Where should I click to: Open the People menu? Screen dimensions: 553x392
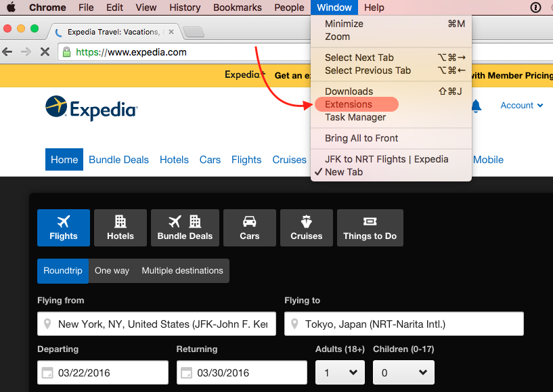point(289,7)
